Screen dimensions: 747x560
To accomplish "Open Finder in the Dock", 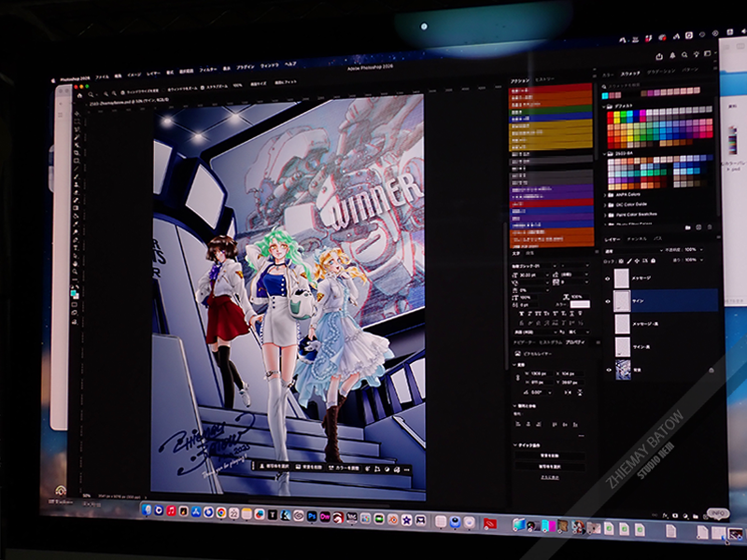I will (x=147, y=510).
